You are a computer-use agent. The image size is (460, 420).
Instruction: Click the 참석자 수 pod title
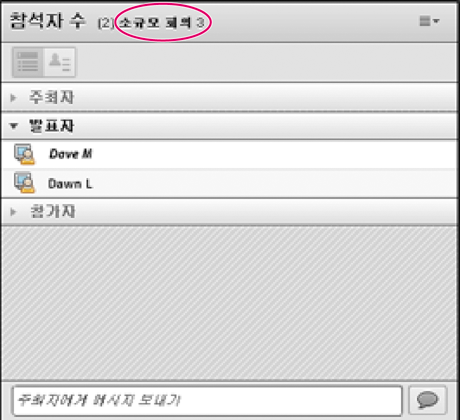coord(48,21)
